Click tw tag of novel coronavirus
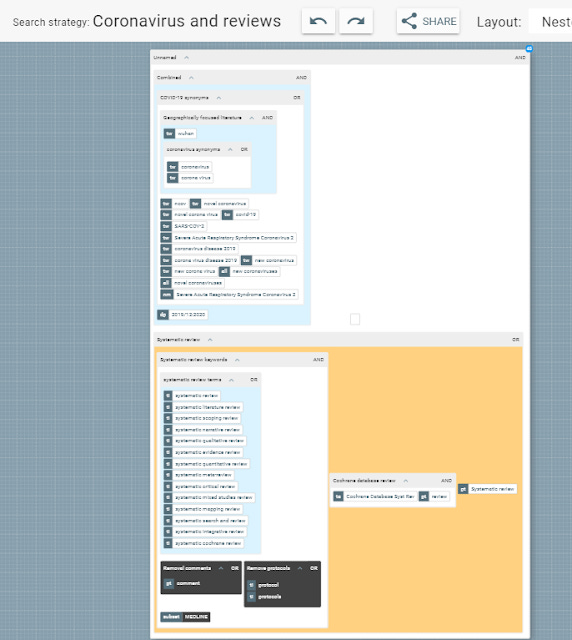This screenshot has width=572, height=640. pyautogui.click(x=195, y=203)
